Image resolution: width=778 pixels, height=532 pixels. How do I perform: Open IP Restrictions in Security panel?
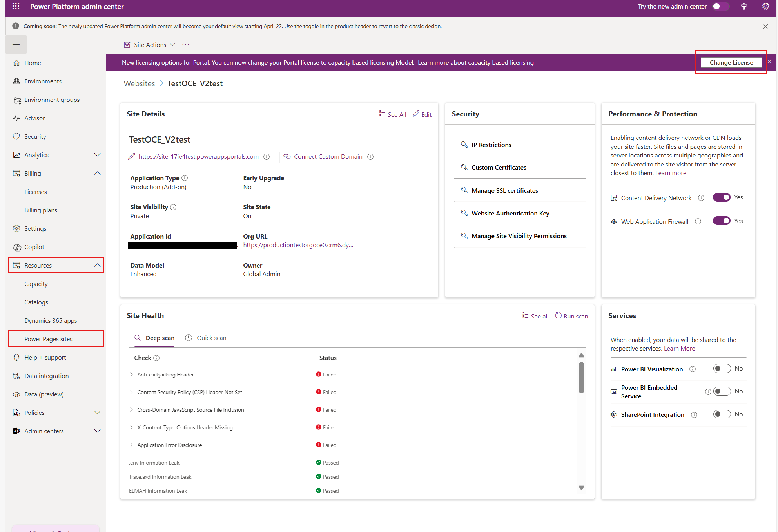[x=491, y=145]
